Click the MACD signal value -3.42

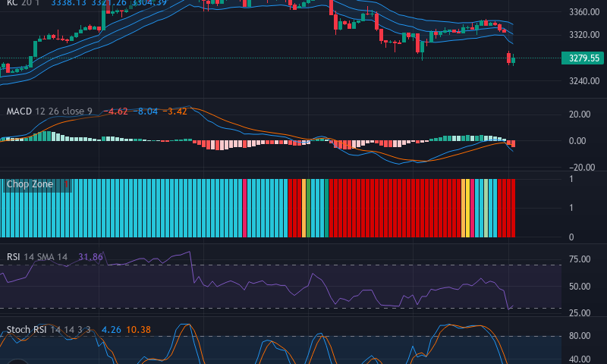(x=175, y=111)
